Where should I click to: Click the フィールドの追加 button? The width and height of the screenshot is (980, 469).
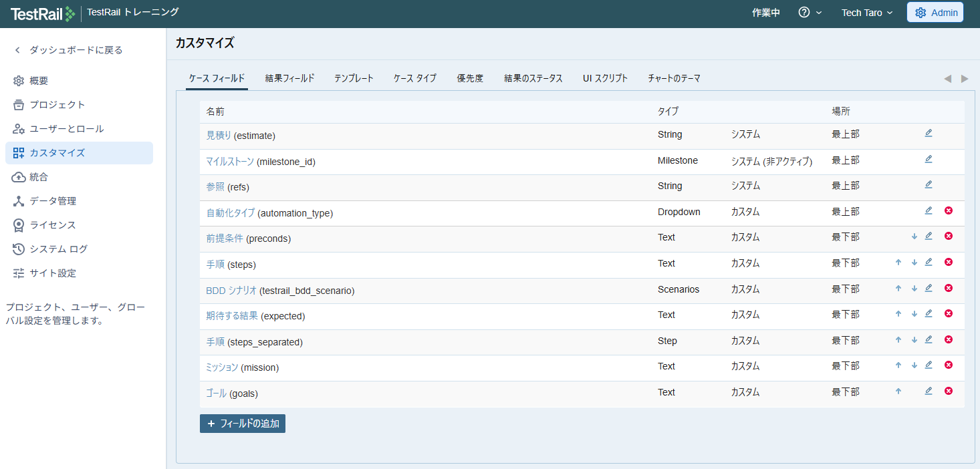(x=243, y=424)
